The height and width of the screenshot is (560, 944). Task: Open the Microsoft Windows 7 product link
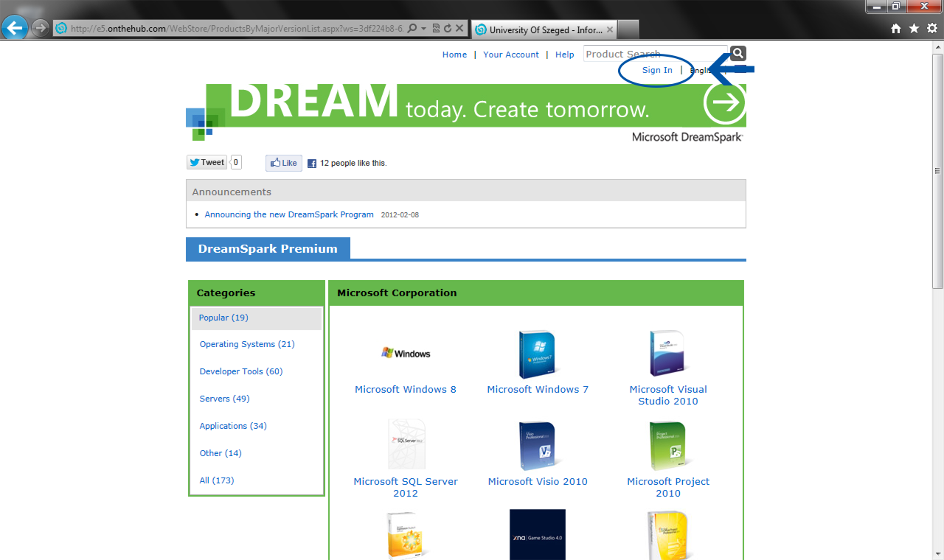point(538,390)
